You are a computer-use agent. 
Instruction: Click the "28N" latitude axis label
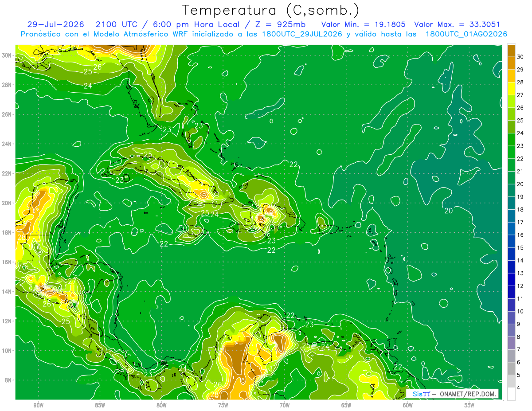pos(7,85)
